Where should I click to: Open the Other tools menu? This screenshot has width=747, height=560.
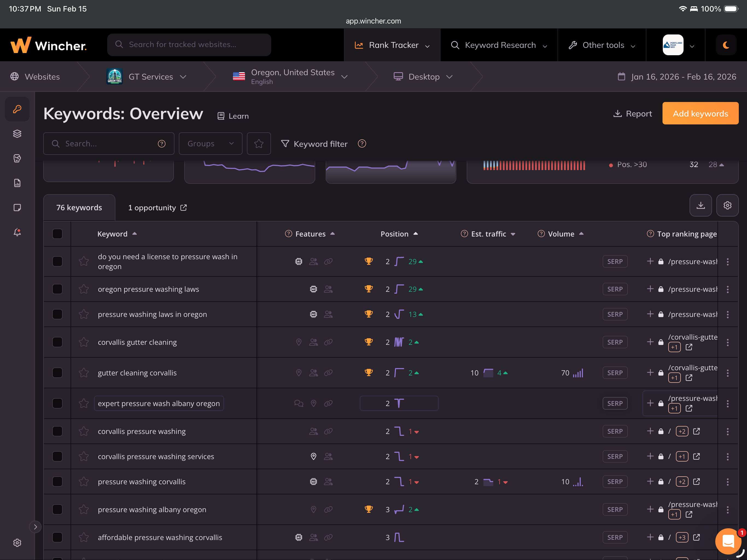pos(602,45)
